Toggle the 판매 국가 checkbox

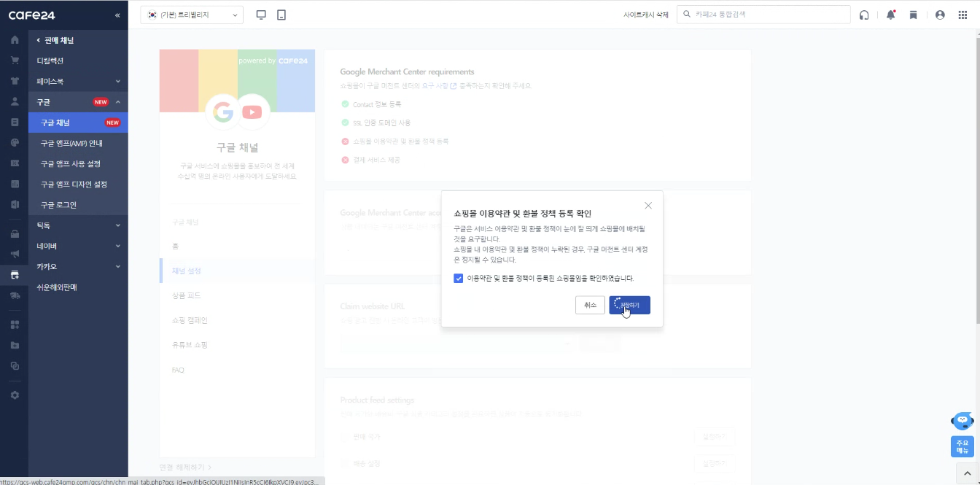[345, 437]
